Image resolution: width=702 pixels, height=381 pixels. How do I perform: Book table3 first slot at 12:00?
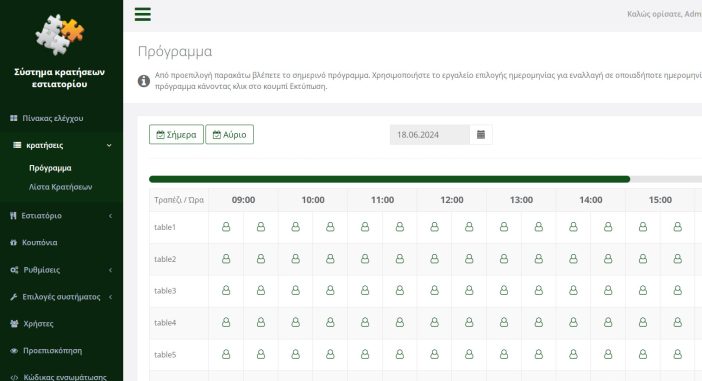434,291
